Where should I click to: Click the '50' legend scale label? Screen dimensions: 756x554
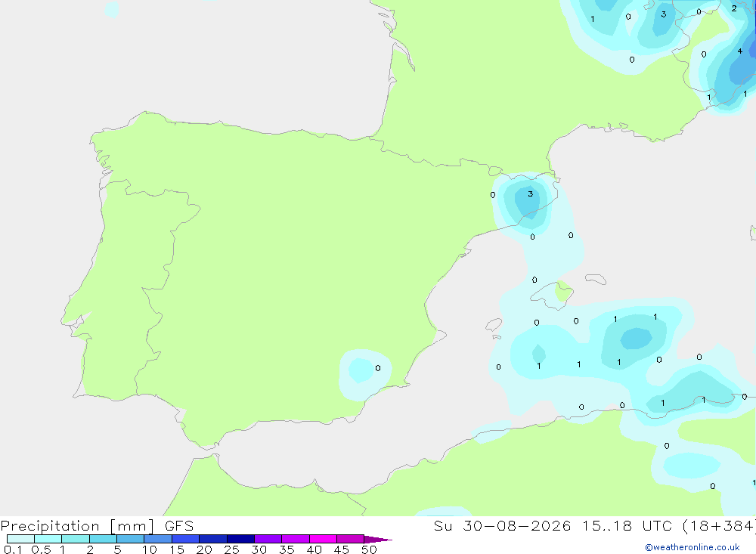coord(369,549)
